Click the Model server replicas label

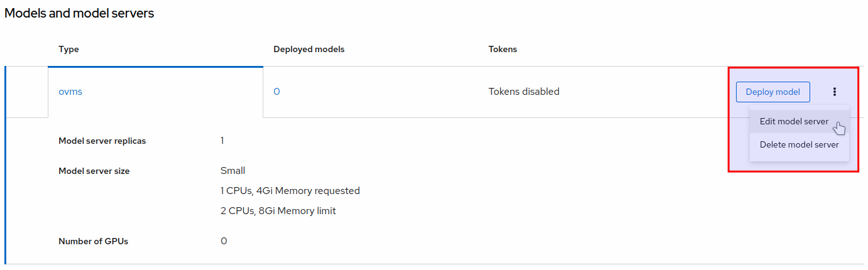tap(102, 141)
